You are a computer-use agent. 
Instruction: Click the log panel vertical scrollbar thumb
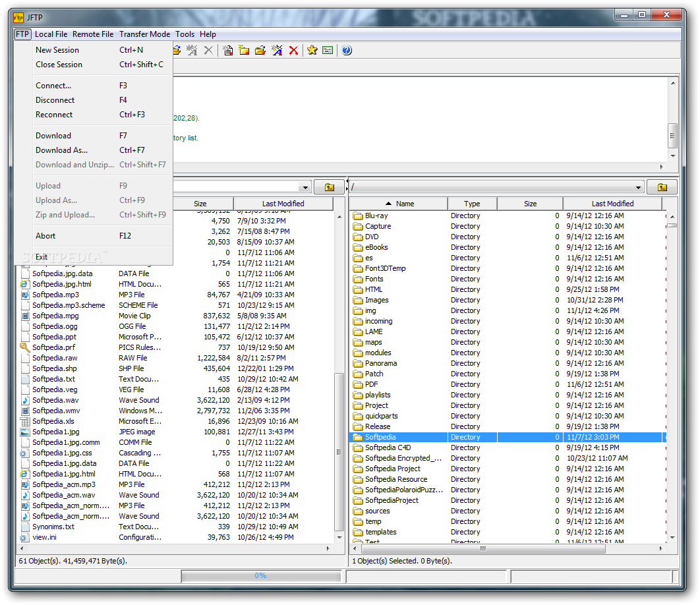click(x=672, y=135)
